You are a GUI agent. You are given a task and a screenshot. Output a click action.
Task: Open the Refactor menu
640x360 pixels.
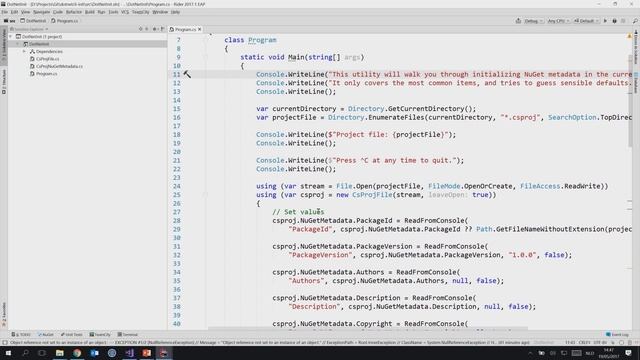tap(74, 12)
